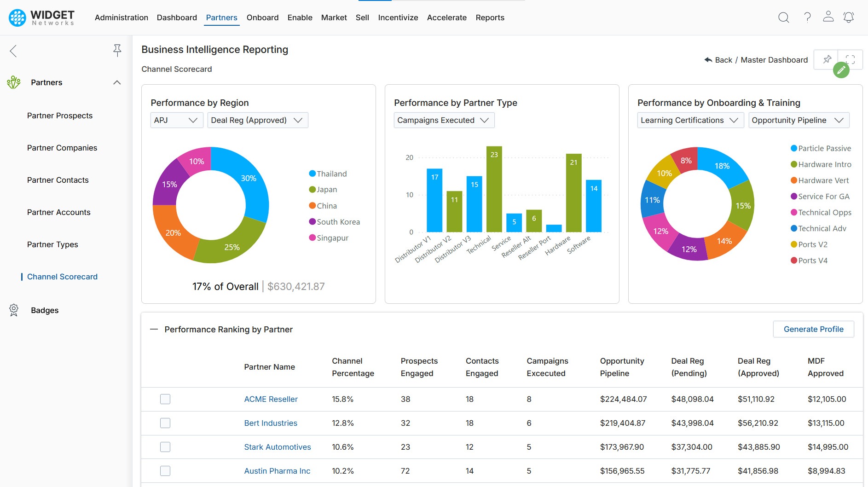The width and height of the screenshot is (868, 487).
Task: Enter fullscreen view of dashboard
Action: click(850, 59)
